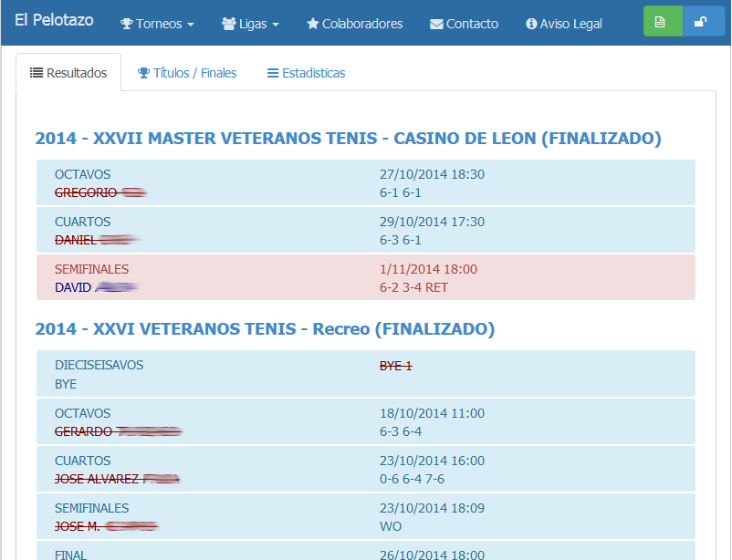Screen dimensions: 732x560
Task: Open the Contacto menu item
Action: [x=464, y=24]
